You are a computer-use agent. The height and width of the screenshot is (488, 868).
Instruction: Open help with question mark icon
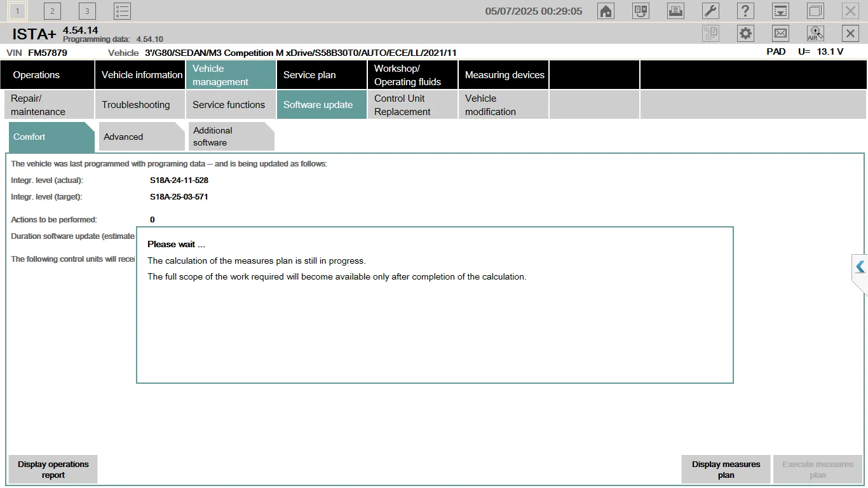(745, 11)
